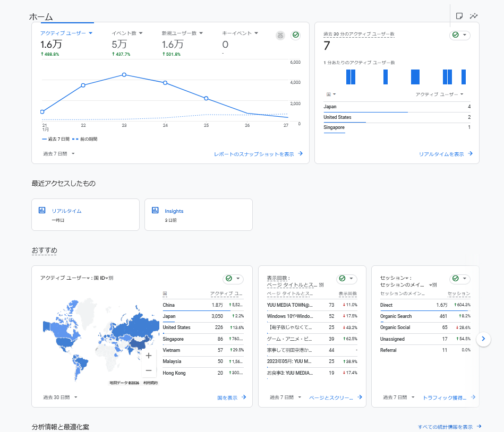Open the 過去 30 日間 selector on the map card

[58, 397]
